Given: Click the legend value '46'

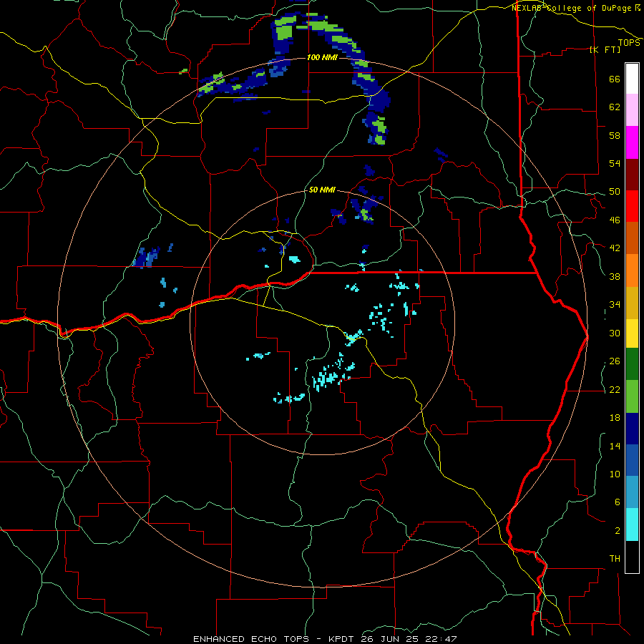Looking at the screenshot, I should click(x=615, y=220).
